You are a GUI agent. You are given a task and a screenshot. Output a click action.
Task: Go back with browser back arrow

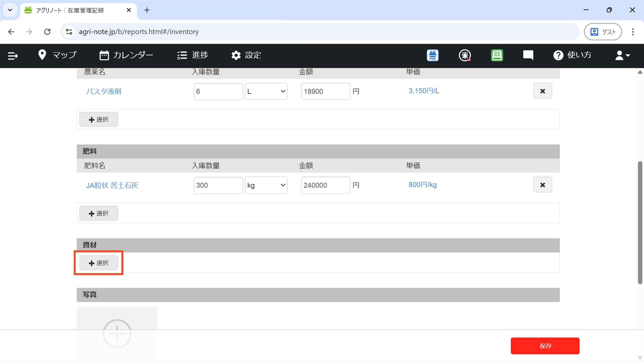click(x=11, y=32)
